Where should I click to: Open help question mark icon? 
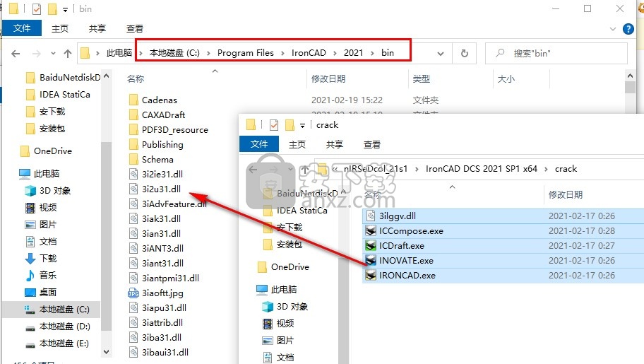coord(628,29)
